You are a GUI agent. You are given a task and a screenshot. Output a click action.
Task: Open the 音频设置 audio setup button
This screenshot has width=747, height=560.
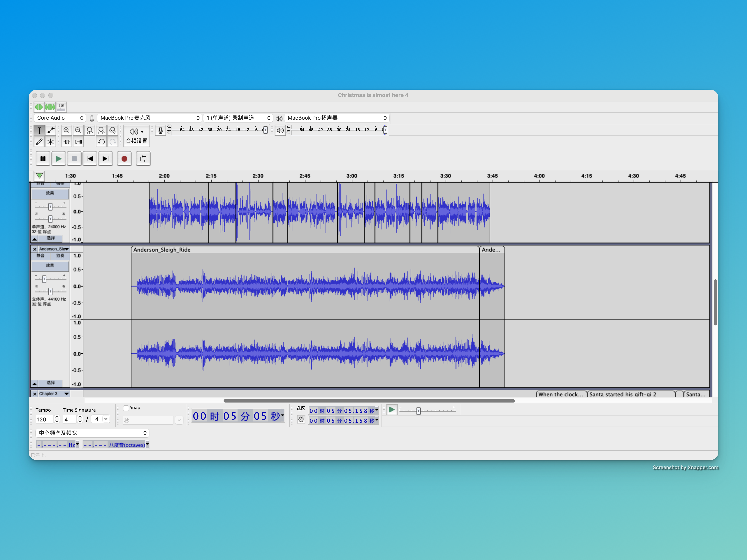click(136, 136)
